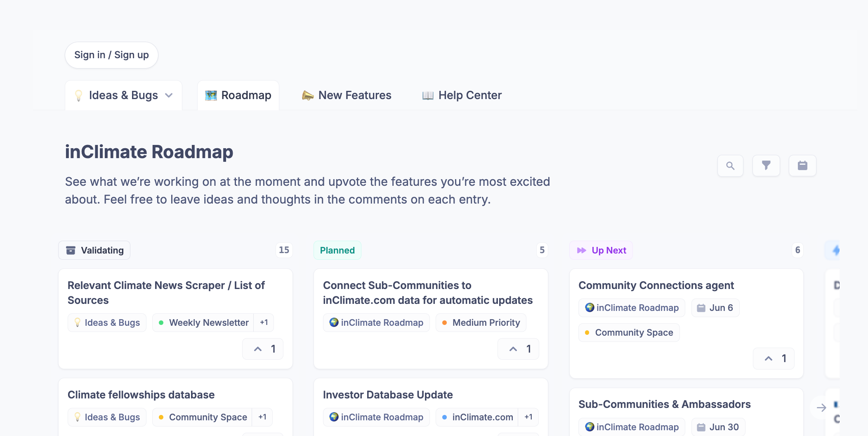Click Jun 6 date tag
This screenshot has width=868, height=436.
click(x=715, y=308)
